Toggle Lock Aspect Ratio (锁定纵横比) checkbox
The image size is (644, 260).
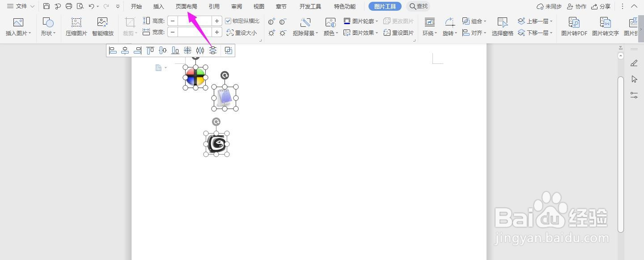point(228,21)
